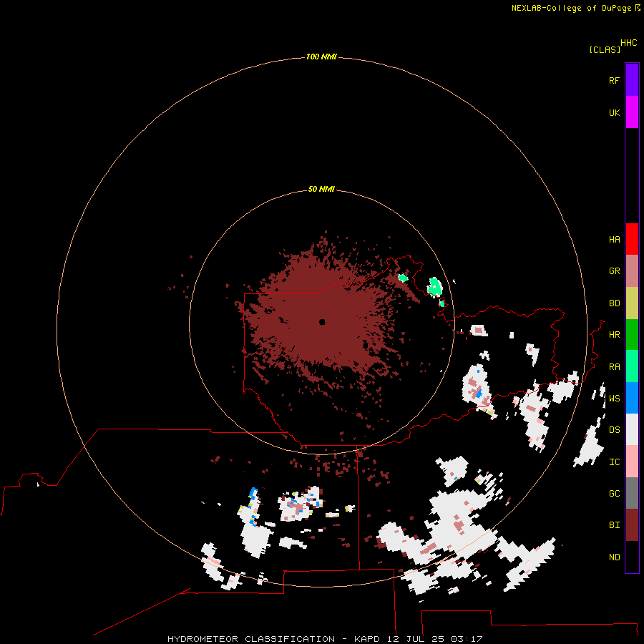Click the 12 JUL 25 date in caption
Viewport: 644px width, 644px height.
415,639
